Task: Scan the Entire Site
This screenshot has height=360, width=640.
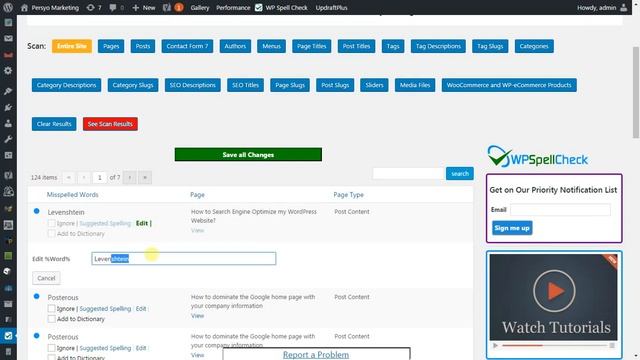Action: coord(72,46)
